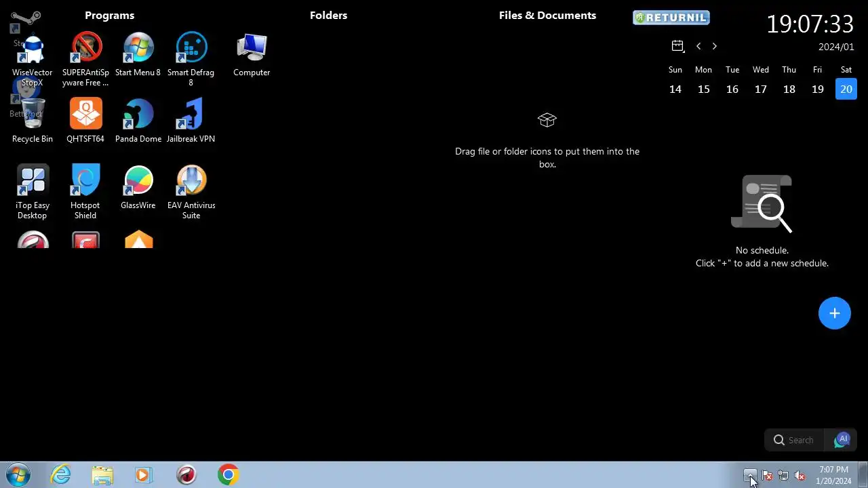Open Action Center flag in tray
Screen dimensions: 868x488
[x=767, y=476]
